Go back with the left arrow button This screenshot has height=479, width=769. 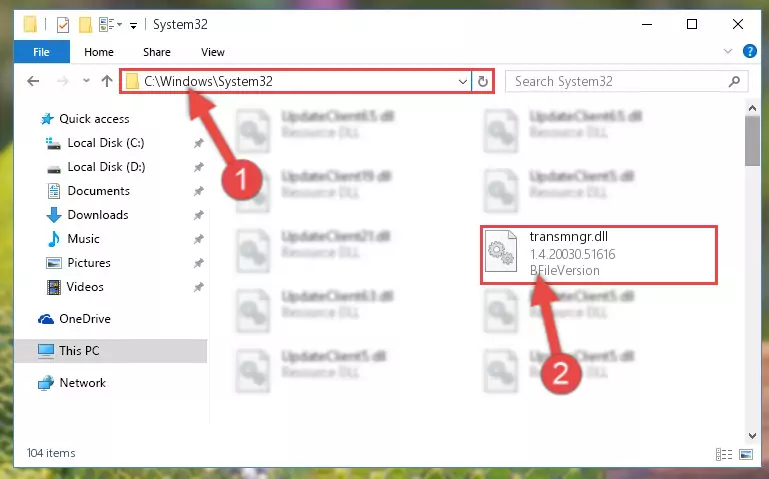[x=33, y=81]
